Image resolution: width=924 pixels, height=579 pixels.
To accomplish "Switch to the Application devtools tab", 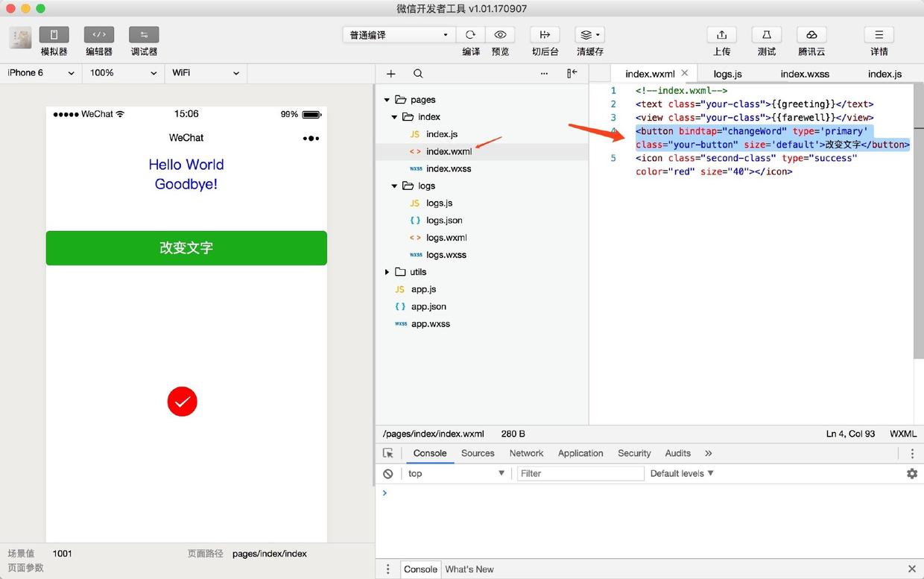I will [580, 453].
